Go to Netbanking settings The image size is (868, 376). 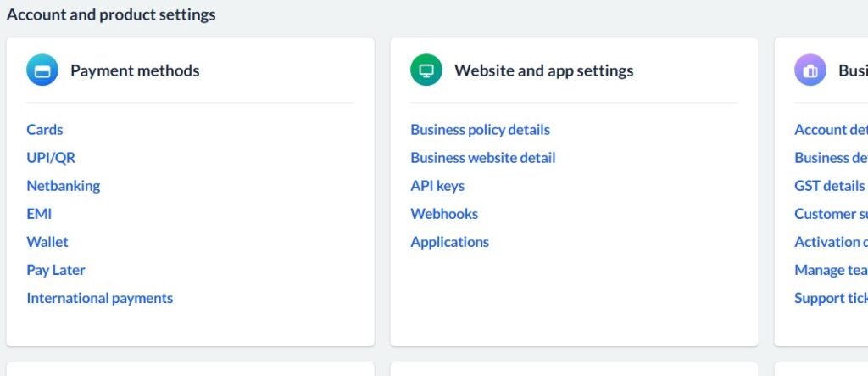(x=64, y=186)
